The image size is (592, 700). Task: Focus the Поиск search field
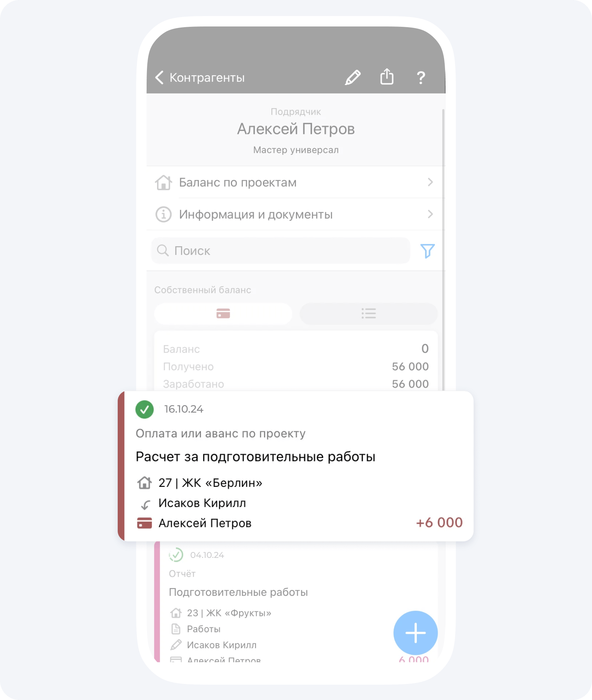coord(281,251)
